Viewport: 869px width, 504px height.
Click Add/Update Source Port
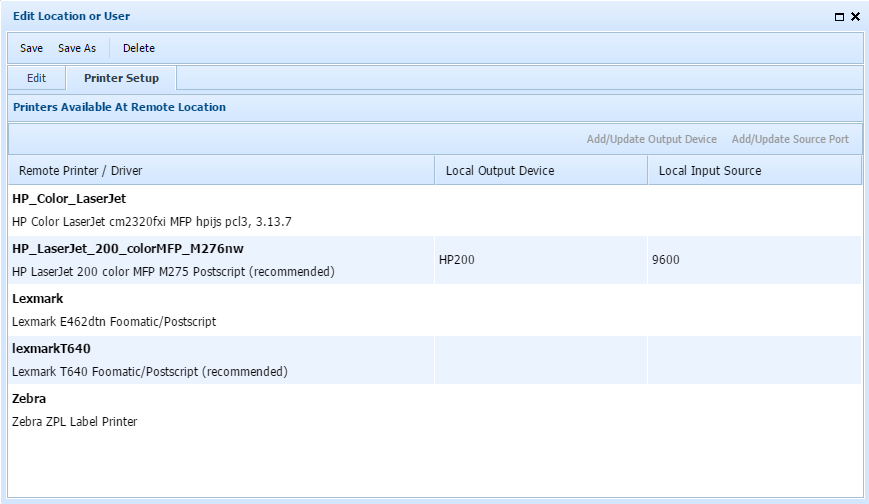tap(789, 139)
